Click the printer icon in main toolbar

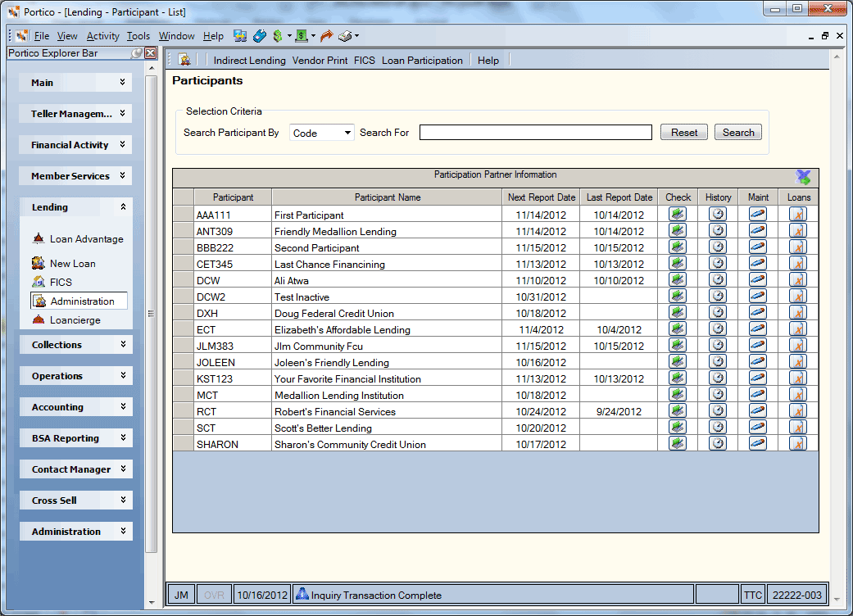[x=345, y=36]
